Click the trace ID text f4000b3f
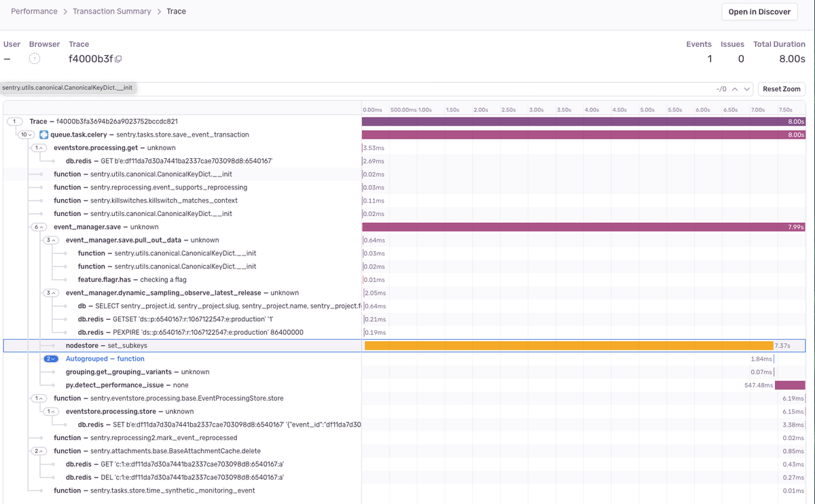 [90, 59]
